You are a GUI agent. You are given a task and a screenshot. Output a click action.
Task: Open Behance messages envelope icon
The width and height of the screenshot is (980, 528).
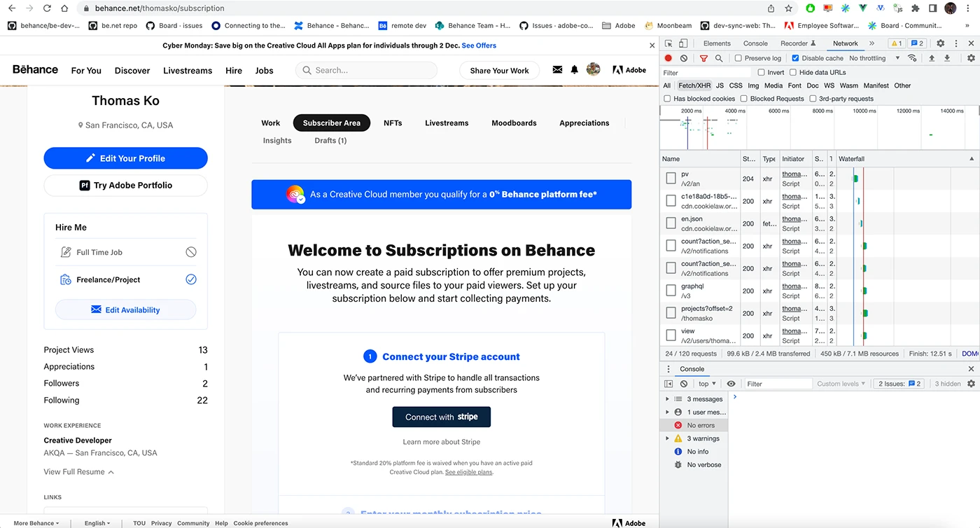(x=557, y=70)
